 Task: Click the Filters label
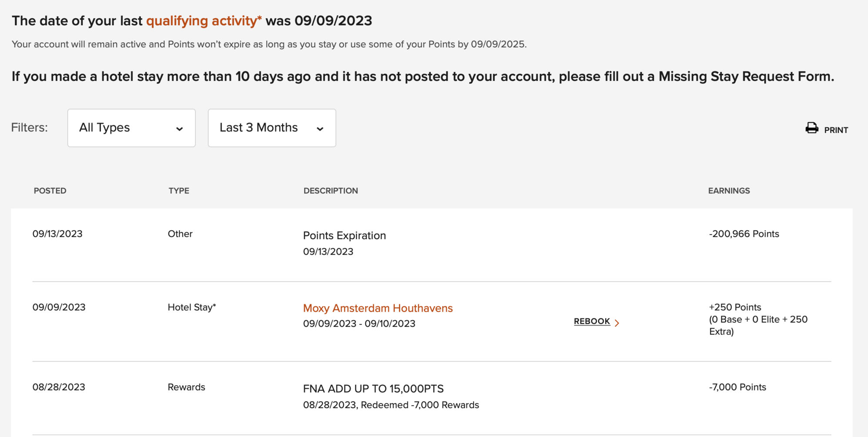pyautogui.click(x=29, y=127)
